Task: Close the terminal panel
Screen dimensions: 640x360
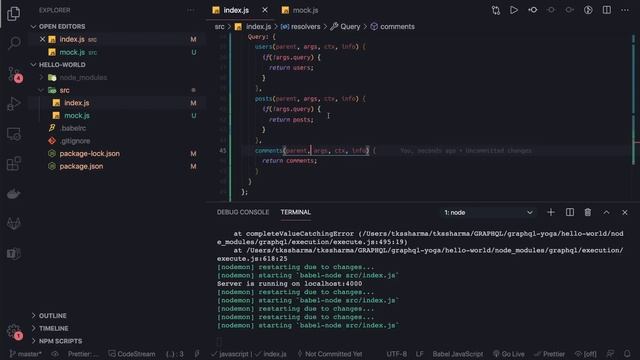Action: click(625, 212)
